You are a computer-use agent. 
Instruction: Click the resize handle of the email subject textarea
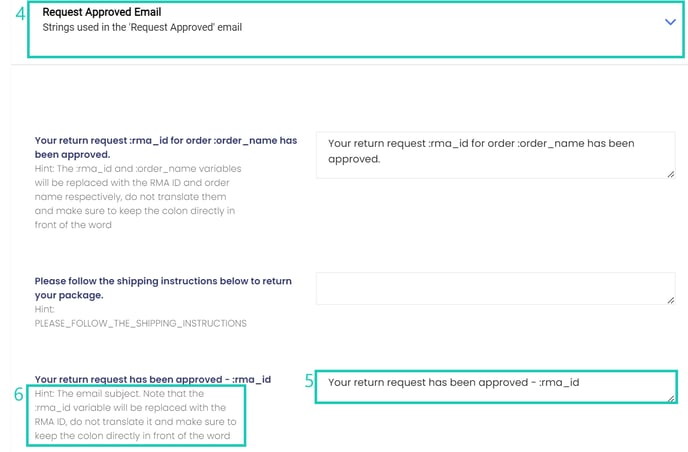[670, 398]
